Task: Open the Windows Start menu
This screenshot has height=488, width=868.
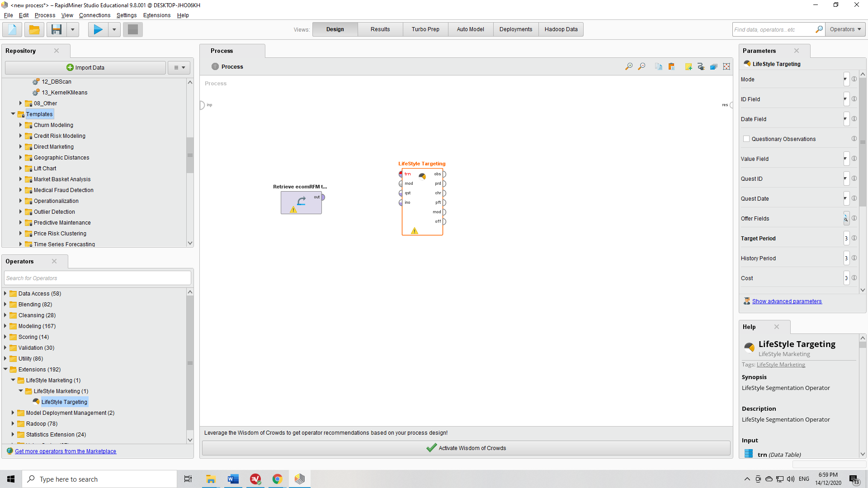Action: tap(11, 479)
